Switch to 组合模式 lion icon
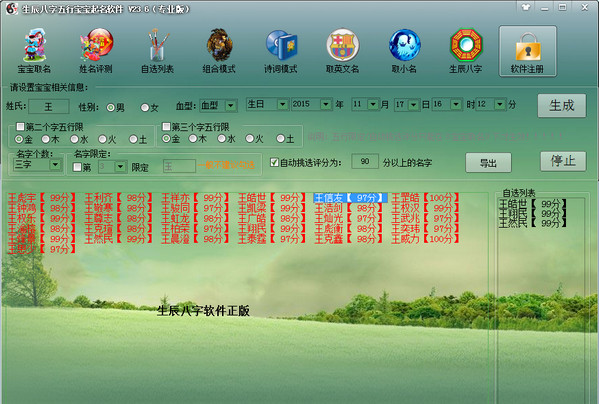 219,50
